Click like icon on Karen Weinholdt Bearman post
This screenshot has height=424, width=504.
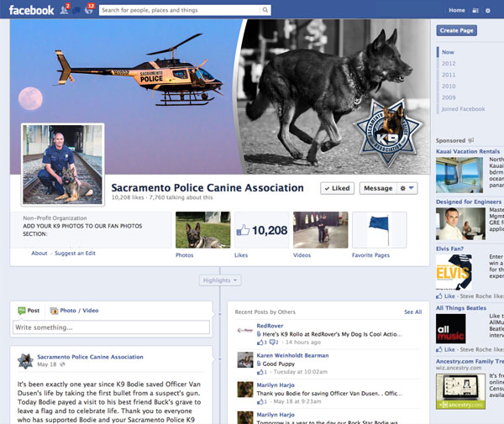(260, 372)
